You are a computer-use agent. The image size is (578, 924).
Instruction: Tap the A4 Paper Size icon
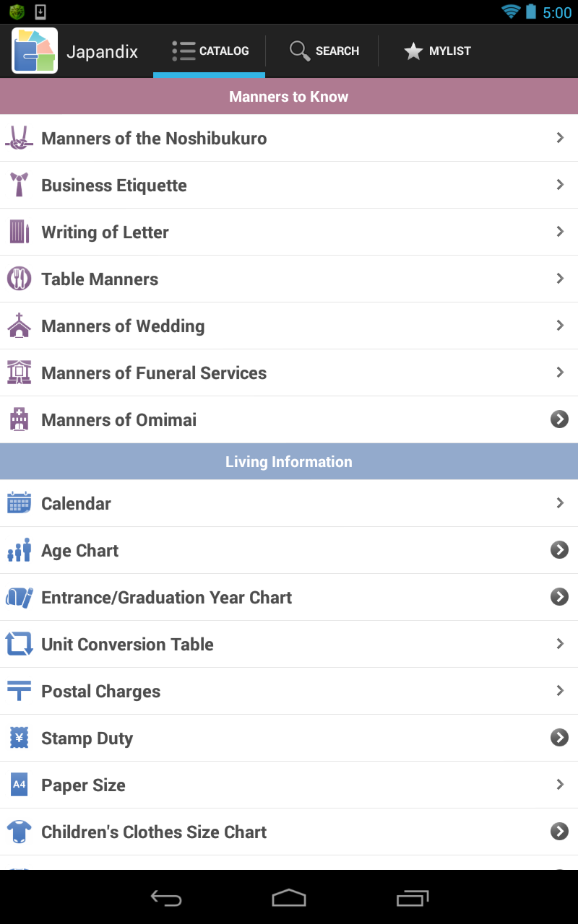pyautogui.click(x=20, y=785)
